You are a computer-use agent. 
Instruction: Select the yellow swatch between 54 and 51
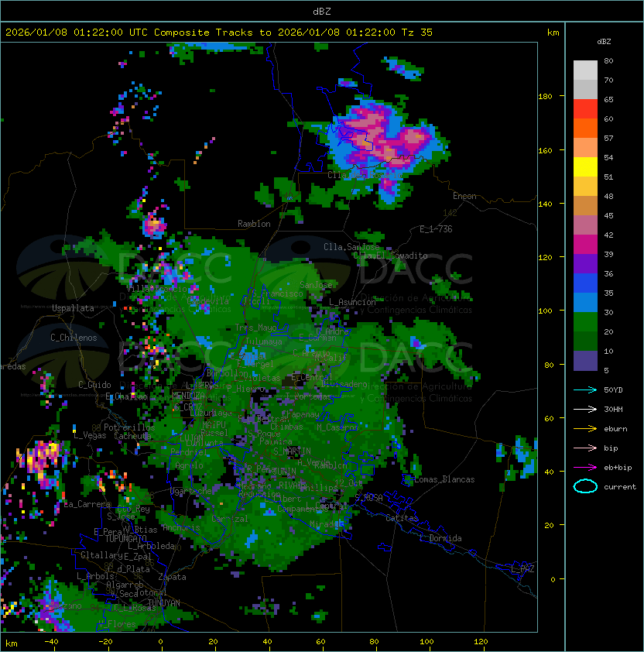point(585,167)
